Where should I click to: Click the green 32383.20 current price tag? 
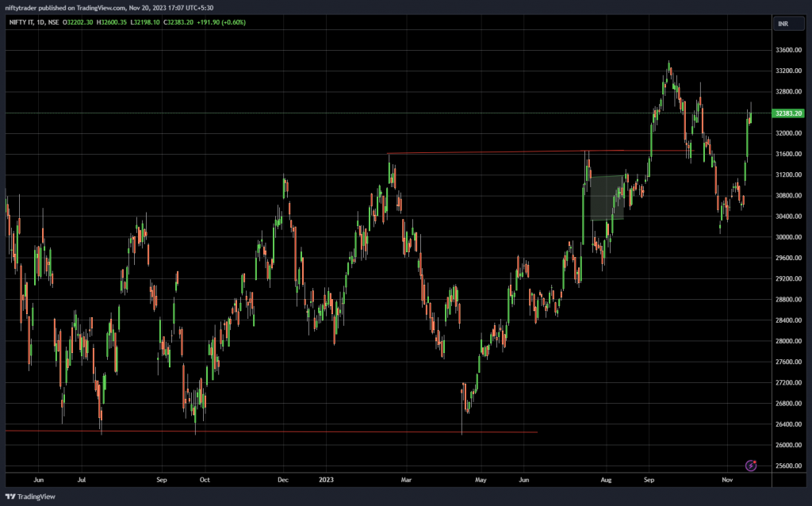pyautogui.click(x=788, y=113)
